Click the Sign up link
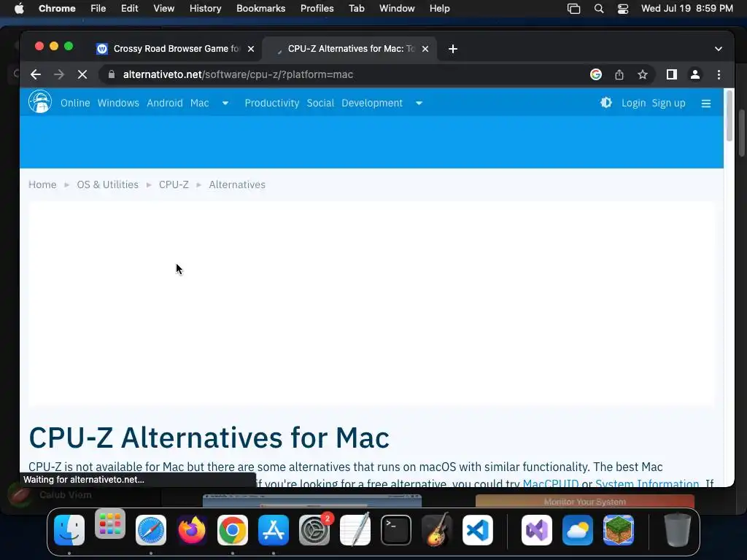This screenshot has height=560, width=747. (668, 103)
